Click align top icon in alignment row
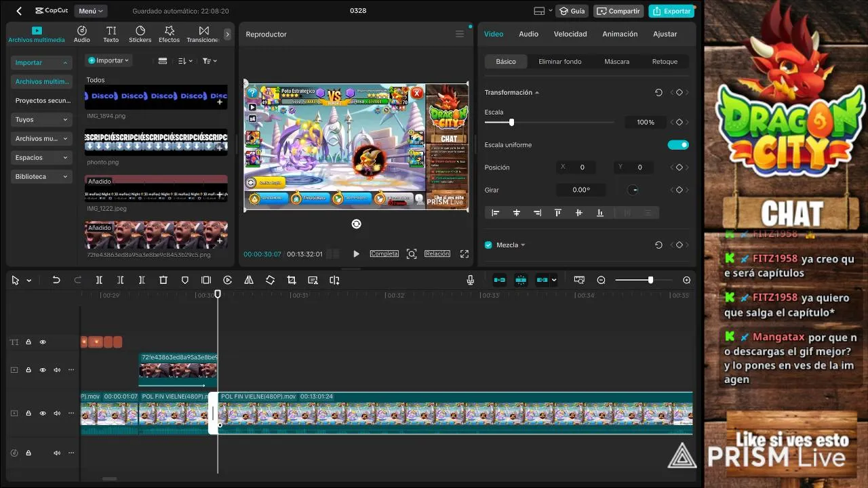 click(x=558, y=213)
